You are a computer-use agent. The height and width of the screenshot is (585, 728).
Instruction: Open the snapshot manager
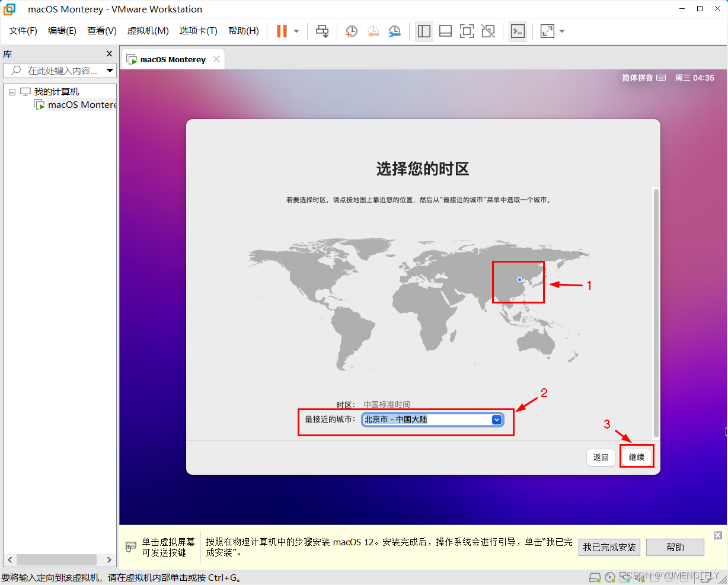[x=394, y=31]
